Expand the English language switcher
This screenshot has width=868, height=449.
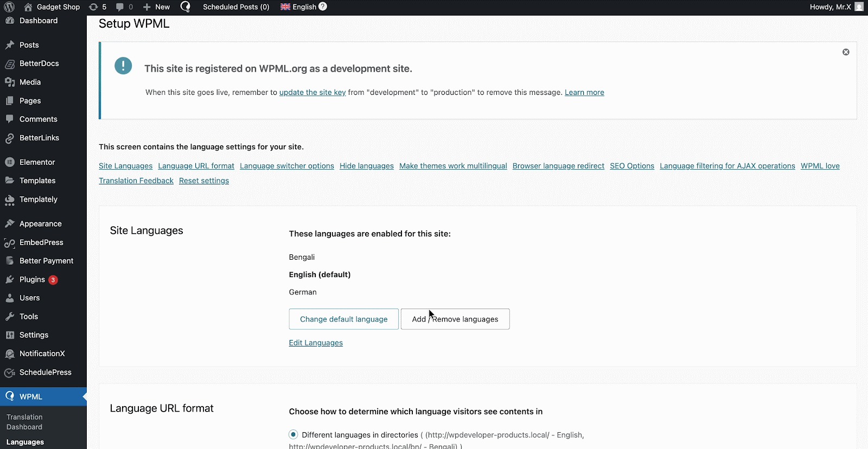pyautogui.click(x=298, y=7)
